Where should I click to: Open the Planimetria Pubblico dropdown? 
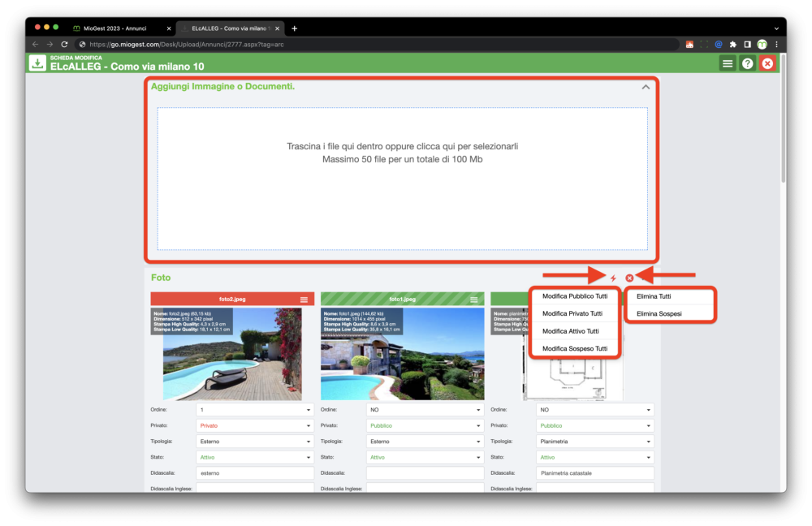(x=594, y=425)
